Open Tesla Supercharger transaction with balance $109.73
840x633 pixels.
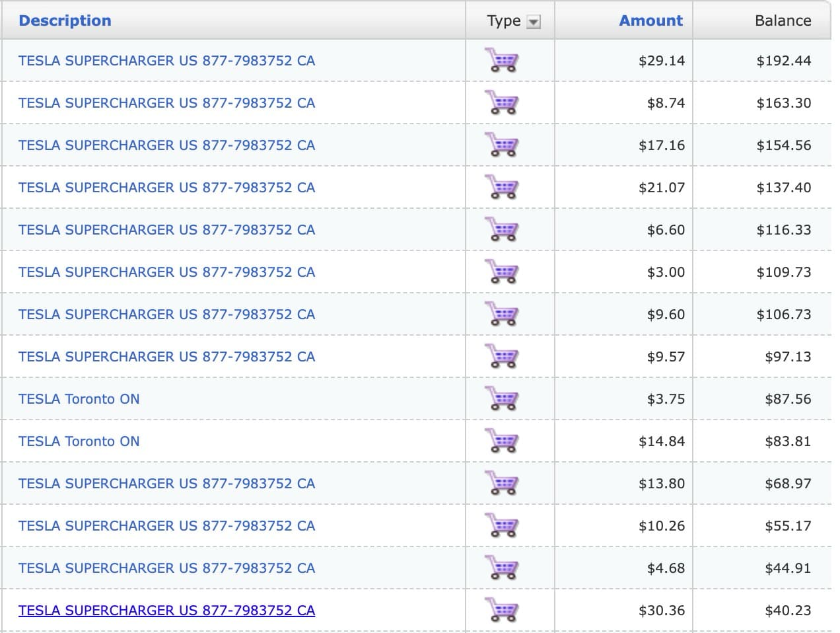(166, 272)
